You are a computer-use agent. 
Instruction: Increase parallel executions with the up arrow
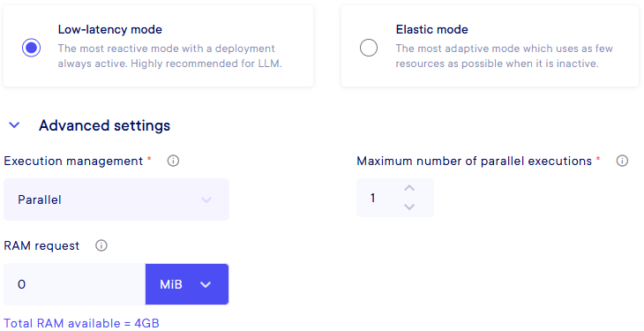[409, 188]
